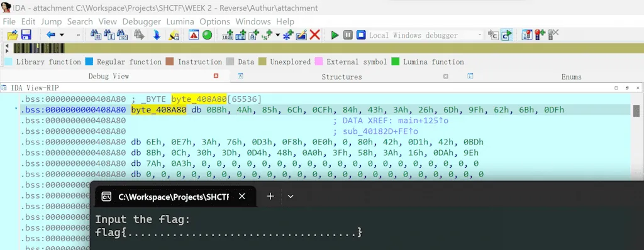Open the Options menu
Image resolution: width=644 pixels, height=250 pixels.
pos(215,21)
